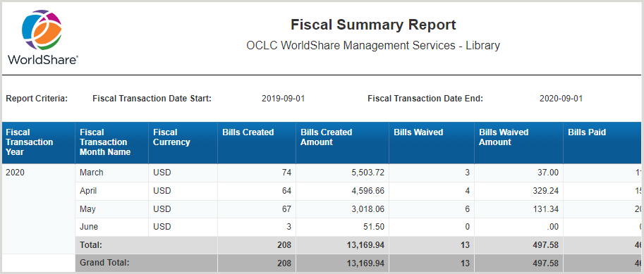The height and width of the screenshot is (274, 644).
Task: Click Bills Created Amount column header
Action: (x=343, y=143)
